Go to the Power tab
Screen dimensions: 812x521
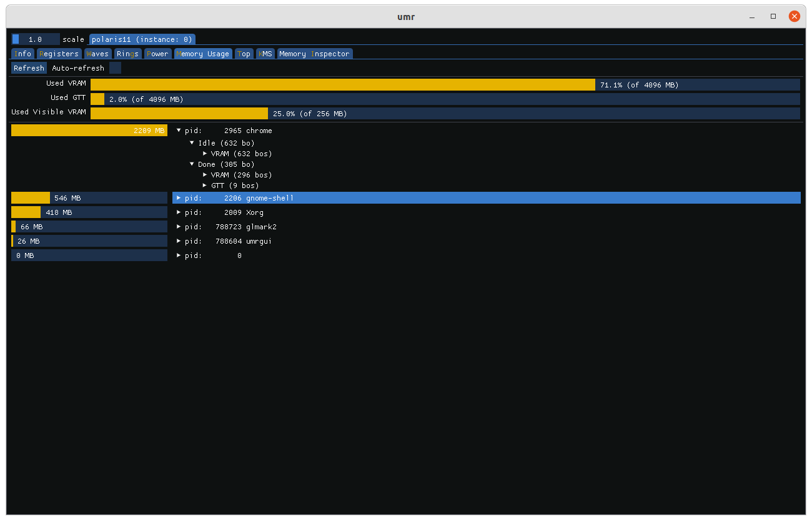157,54
